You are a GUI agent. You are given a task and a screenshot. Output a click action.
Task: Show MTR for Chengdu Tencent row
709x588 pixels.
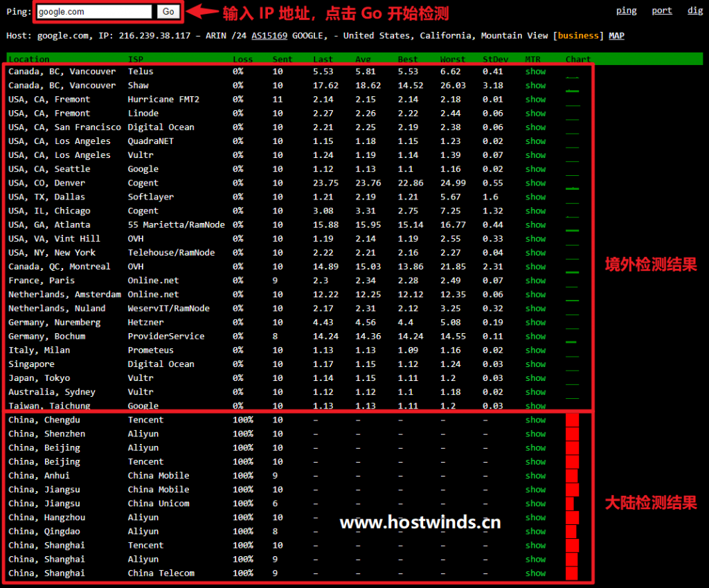pos(535,420)
